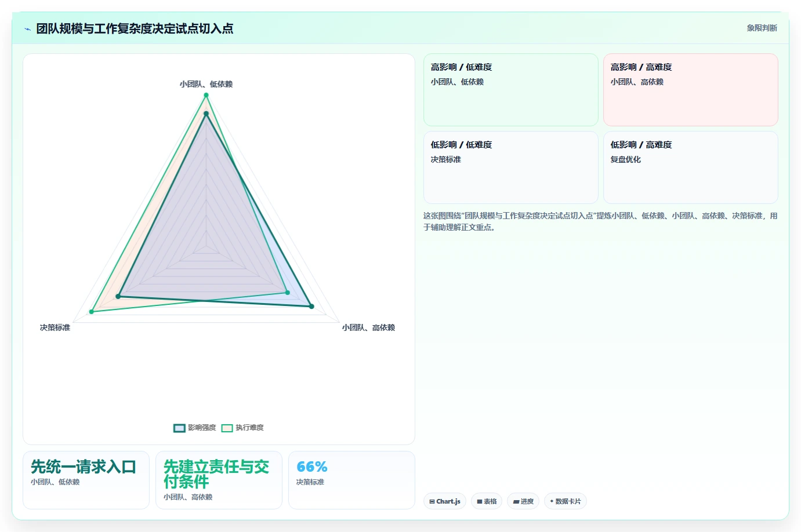The height and width of the screenshot is (532, 801).
Task: Click 小团队、低依赖 under 先统一请求入口
Action: click(55, 482)
